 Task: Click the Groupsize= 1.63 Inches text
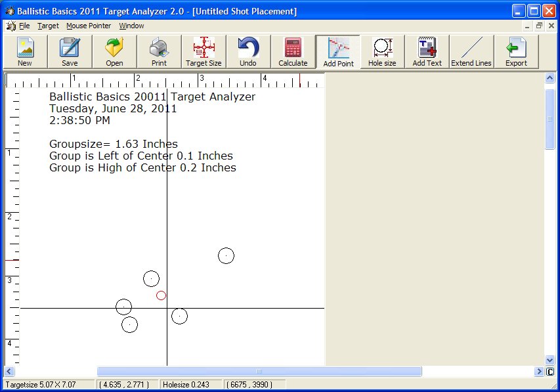click(x=113, y=144)
